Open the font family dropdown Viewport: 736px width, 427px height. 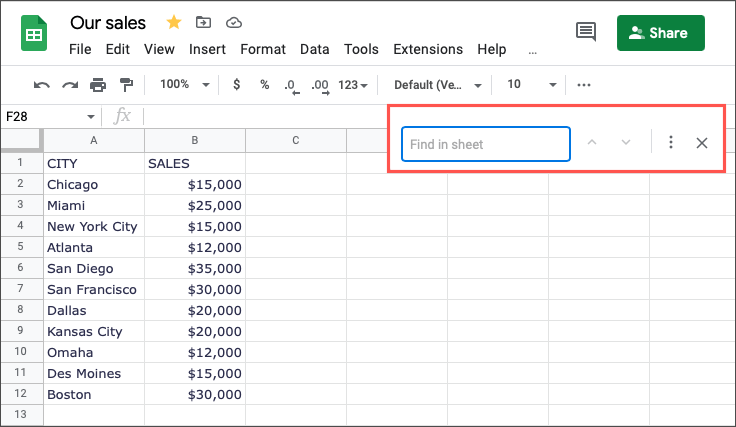tap(438, 85)
